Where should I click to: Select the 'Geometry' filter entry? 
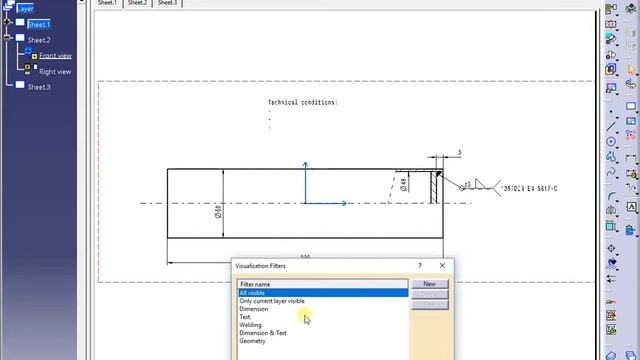pyautogui.click(x=323, y=341)
